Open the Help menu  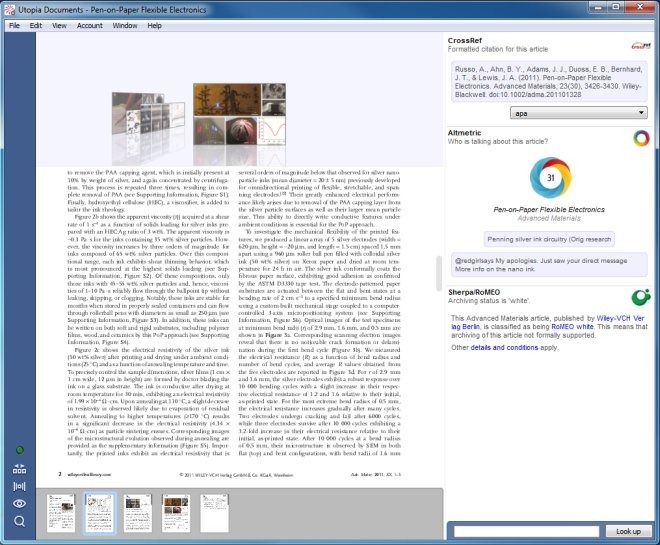(x=154, y=26)
